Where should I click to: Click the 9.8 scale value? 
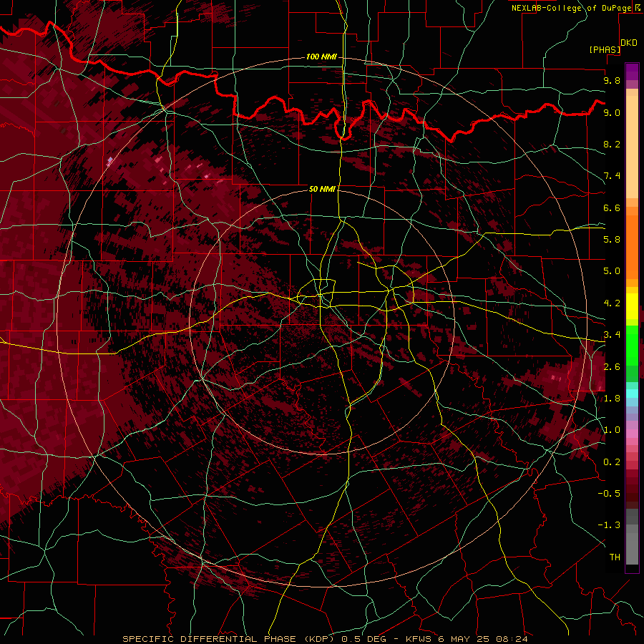pyautogui.click(x=612, y=80)
